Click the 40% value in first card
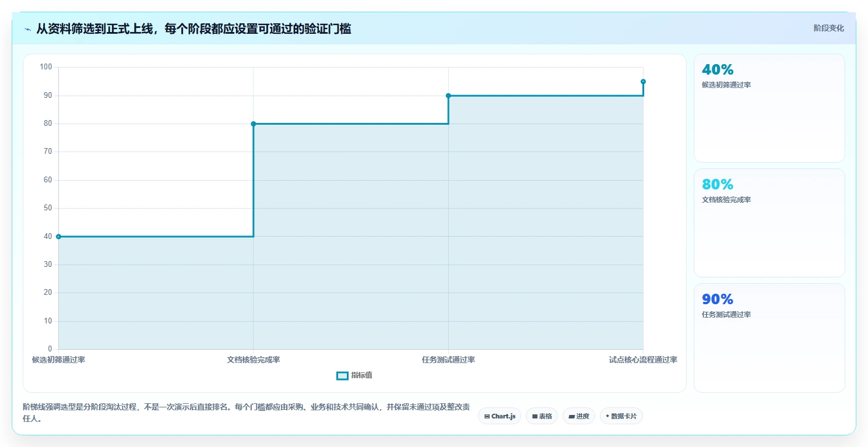The height and width of the screenshot is (447, 868). pos(718,69)
